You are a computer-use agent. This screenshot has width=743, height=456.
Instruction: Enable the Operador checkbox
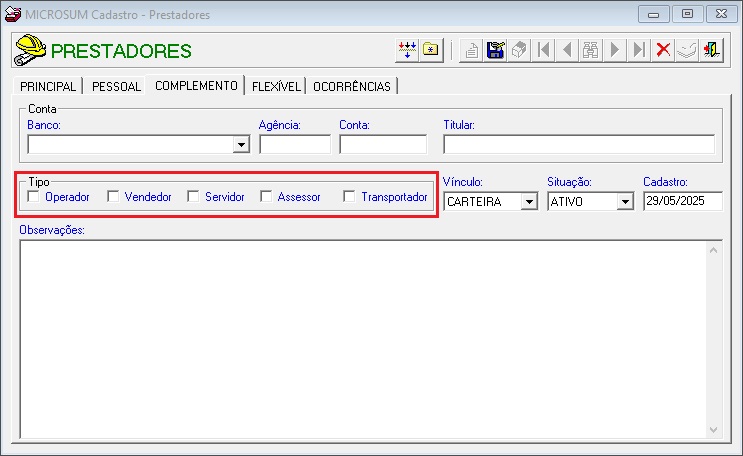(x=35, y=197)
